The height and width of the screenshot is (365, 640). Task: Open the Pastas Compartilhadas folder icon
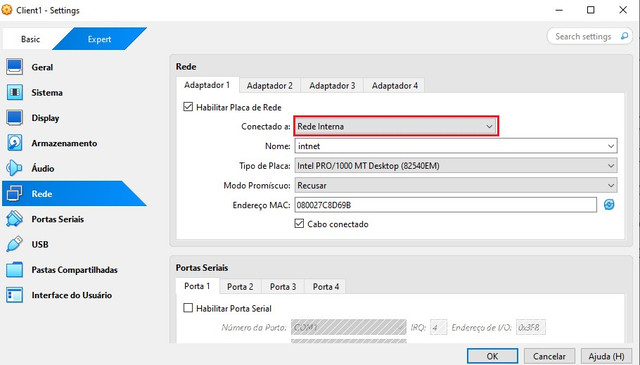(x=15, y=269)
